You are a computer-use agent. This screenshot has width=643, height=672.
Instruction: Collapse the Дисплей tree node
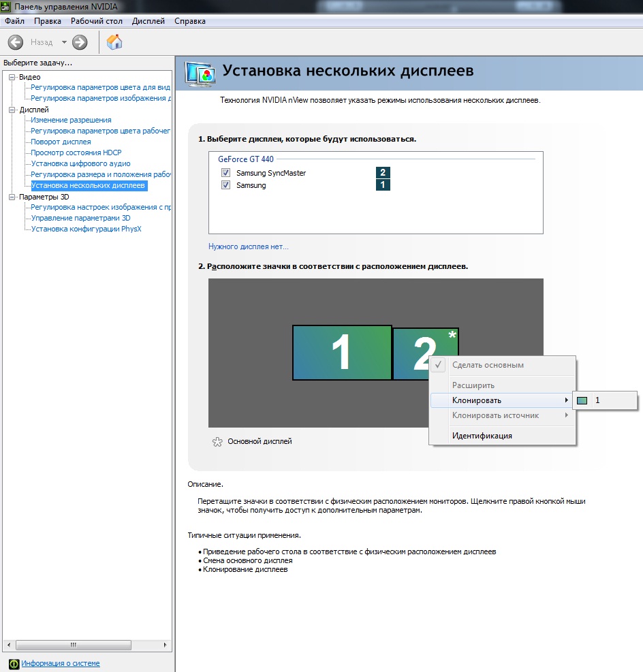coord(12,110)
